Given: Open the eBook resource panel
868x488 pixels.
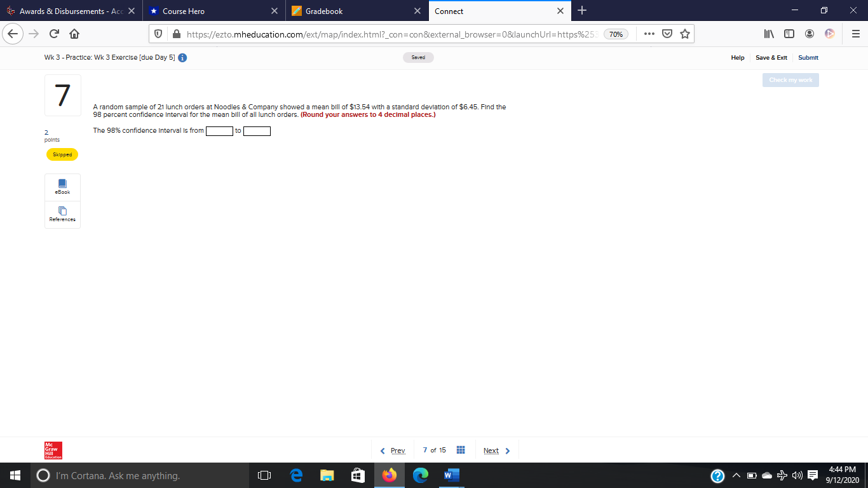Looking at the screenshot, I should pos(62,186).
